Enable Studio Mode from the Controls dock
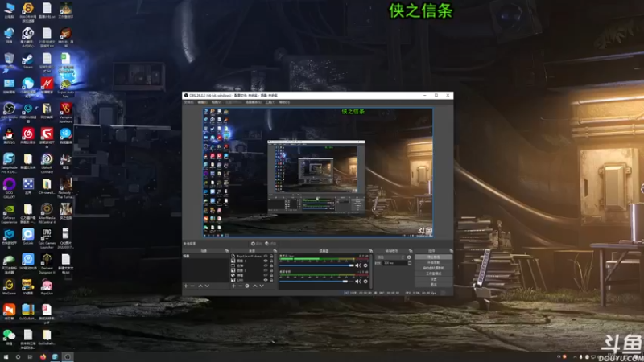This screenshot has width=644, height=362. [433, 274]
